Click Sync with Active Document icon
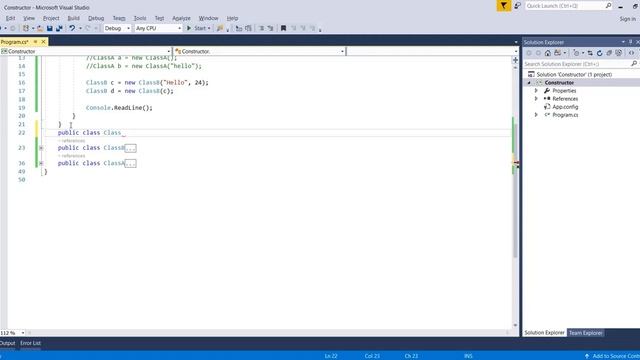 pos(590,53)
